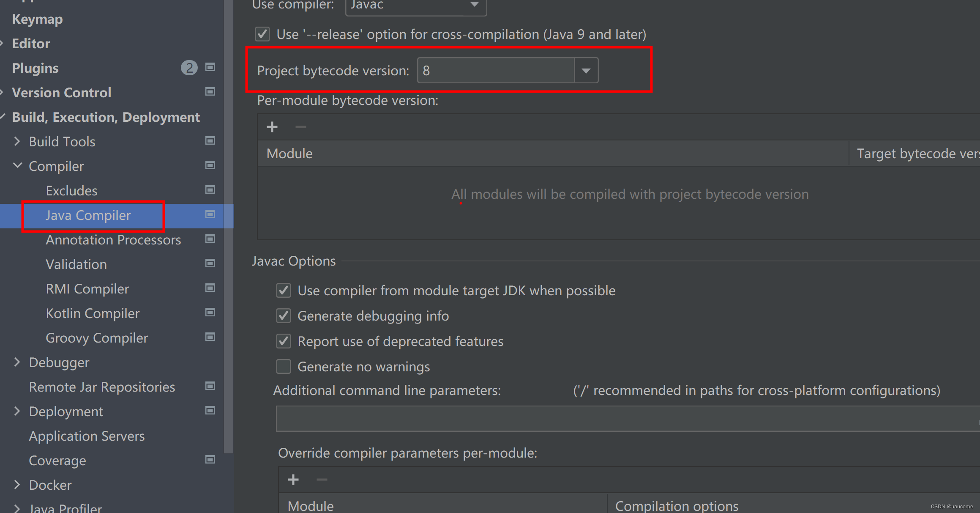Click the project-level icon beside Deployment
Viewport: 980px width, 513px height.
pos(210,411)
